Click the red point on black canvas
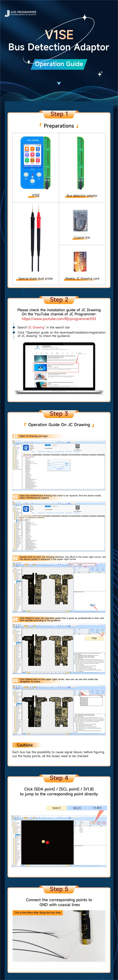 (x=47, y=842)
